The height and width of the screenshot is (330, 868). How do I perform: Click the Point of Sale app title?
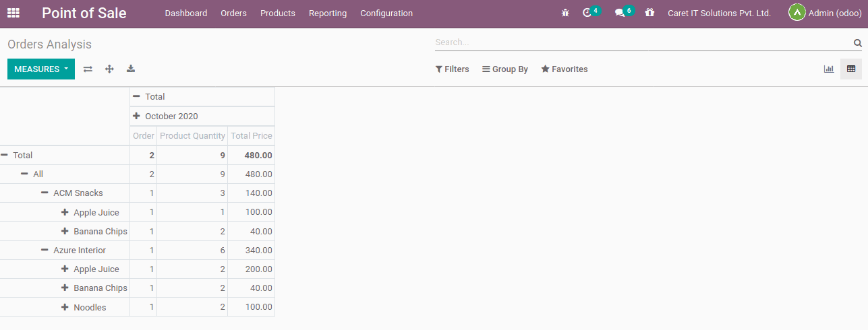84,13
